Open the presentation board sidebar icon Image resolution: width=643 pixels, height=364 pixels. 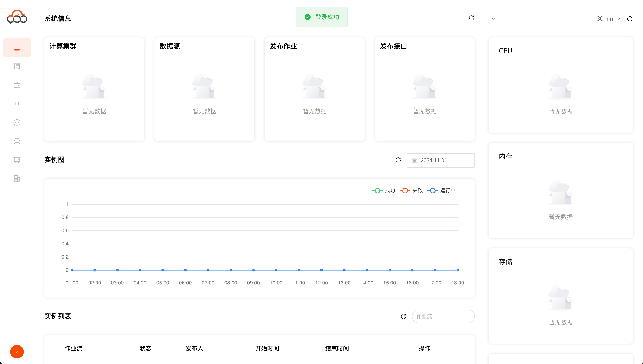pyautogui.click(x=17, y=160)
